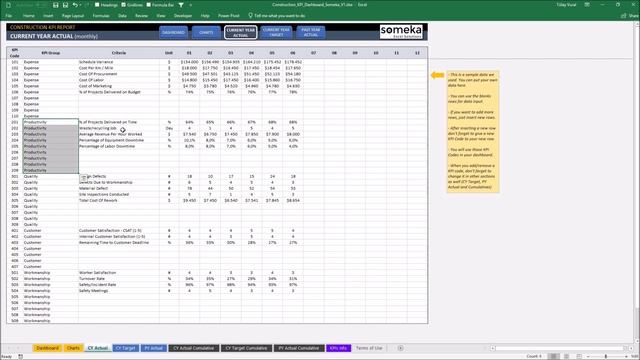
Task: Open the Undo history dropdown arrow
Action: pyautogui.click(x=80, y=5)
